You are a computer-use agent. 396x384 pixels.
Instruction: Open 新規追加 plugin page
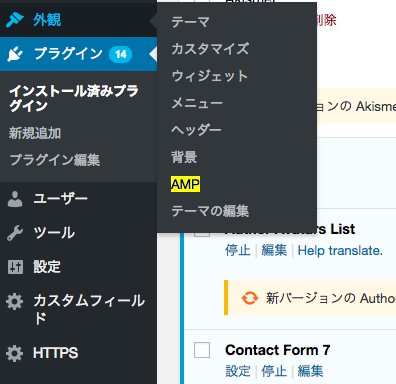pos(35,133)
